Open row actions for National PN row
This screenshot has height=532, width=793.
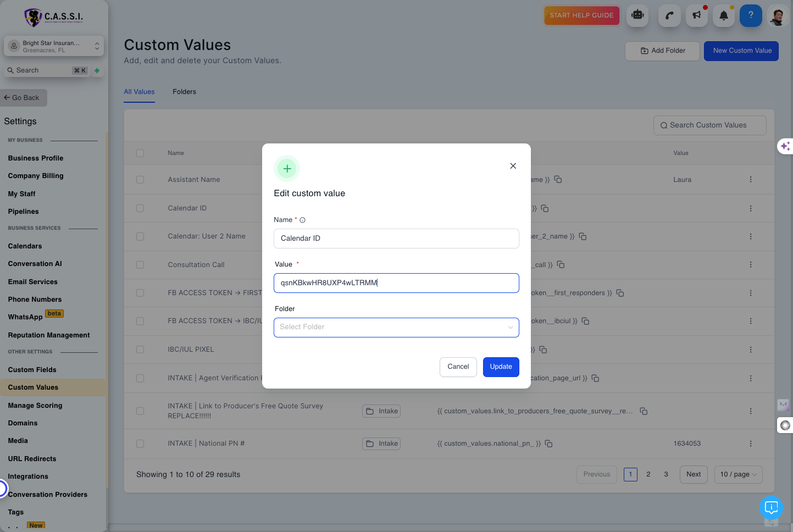[751, 444]
